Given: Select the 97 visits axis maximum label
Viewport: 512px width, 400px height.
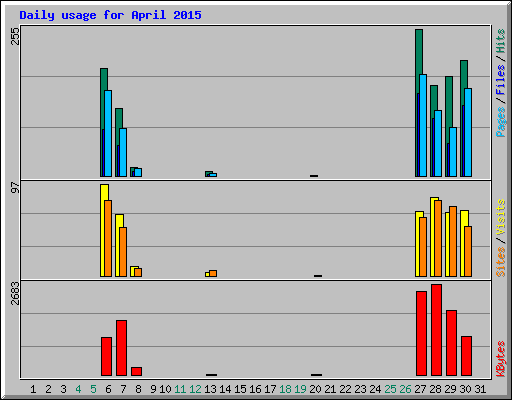Looking at the screenshot, I should click(x=16, y=187).
